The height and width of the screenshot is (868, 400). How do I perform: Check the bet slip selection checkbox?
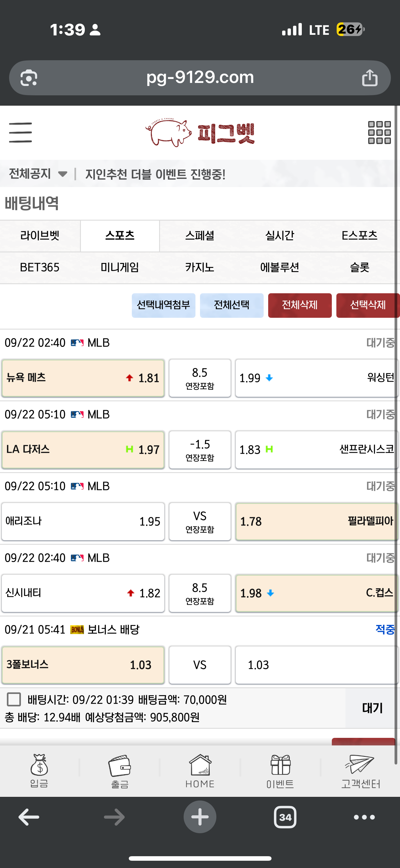tap(14, 699)
